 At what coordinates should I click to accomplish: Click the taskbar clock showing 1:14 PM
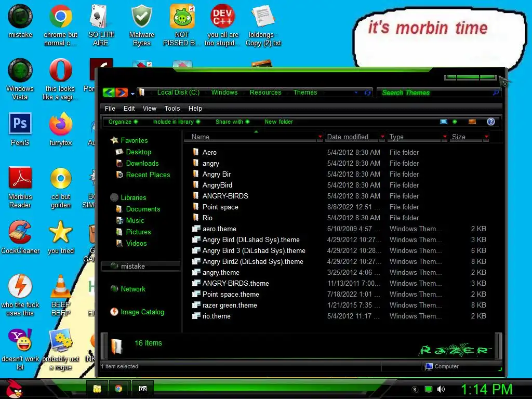click(486, 389)
